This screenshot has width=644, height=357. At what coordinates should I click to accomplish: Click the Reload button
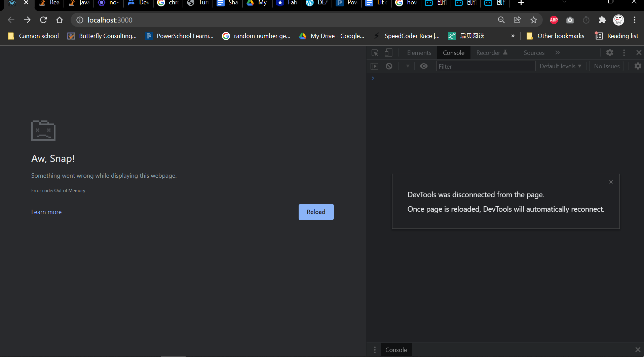tap(316, 212)
